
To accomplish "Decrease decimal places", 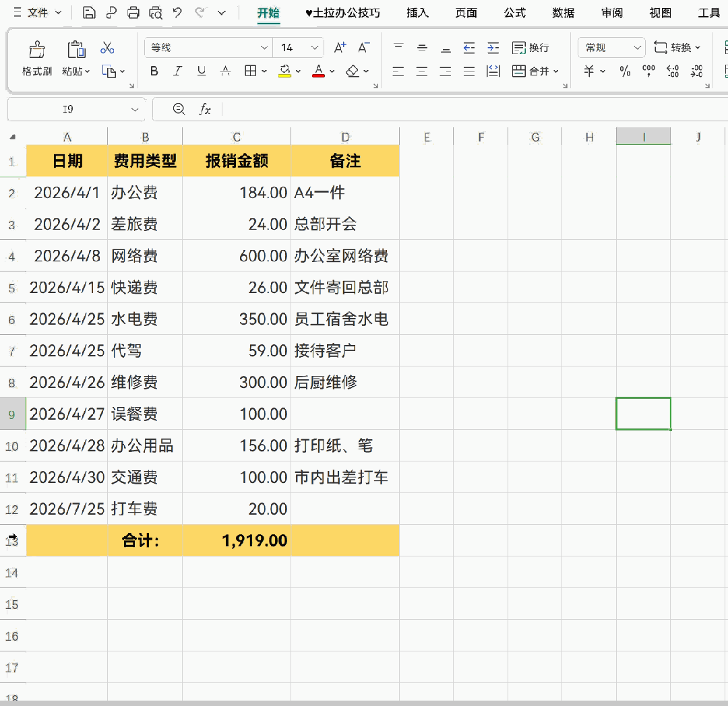I will (x=696, y=71).
